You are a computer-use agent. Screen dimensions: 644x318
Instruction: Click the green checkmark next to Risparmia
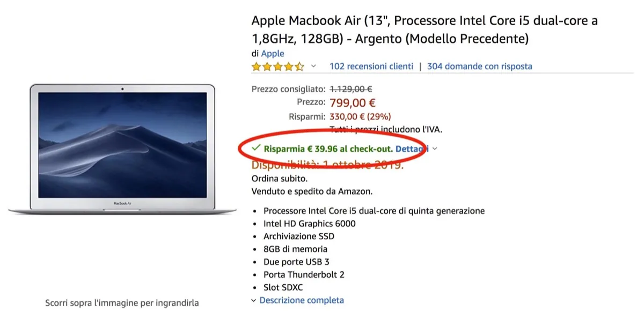256,149
